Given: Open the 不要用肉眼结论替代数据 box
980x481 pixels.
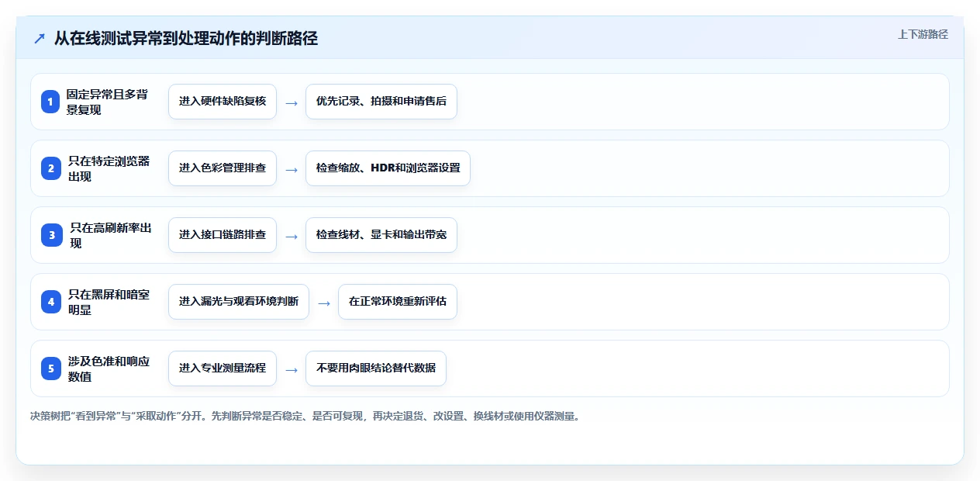Looking at the screenshot, I should pyautogui.click(x=376, y=369).
